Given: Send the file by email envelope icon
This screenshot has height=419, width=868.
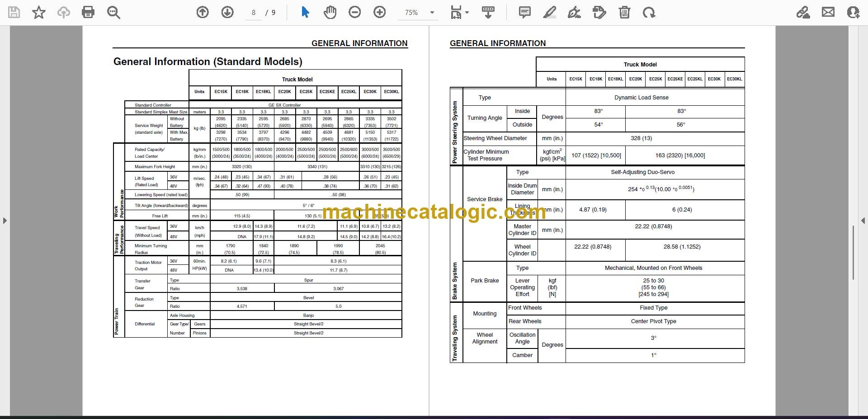Looking at the screenshot, I should [x=828, y=12].
